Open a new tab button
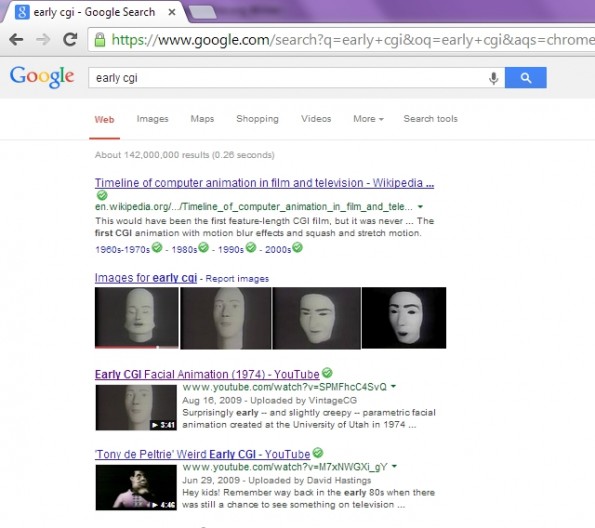The height and width of the screenshot is (528, 595). [203, 13]
